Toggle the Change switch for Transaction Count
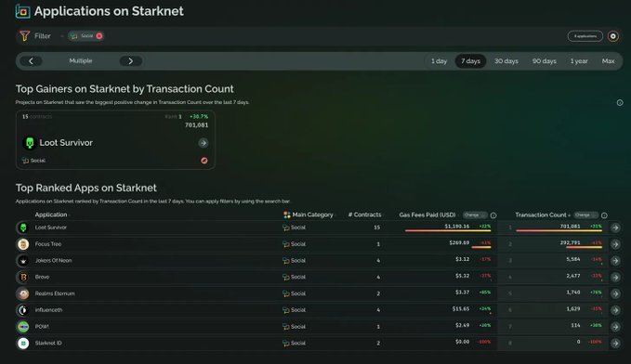The image size is (631, 364). (x=585, y=215)
